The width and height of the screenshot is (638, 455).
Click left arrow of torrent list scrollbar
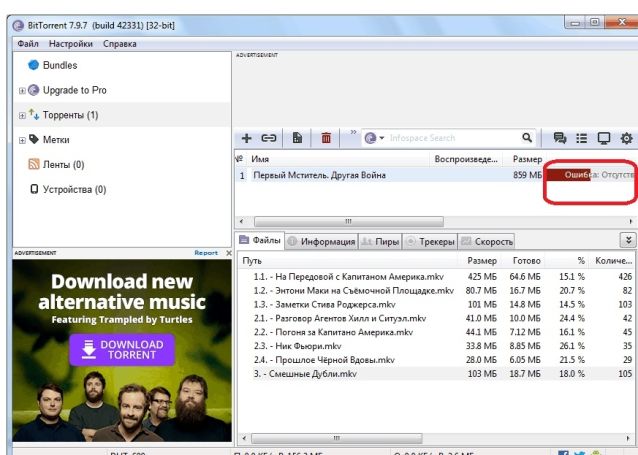pos(241,222)
